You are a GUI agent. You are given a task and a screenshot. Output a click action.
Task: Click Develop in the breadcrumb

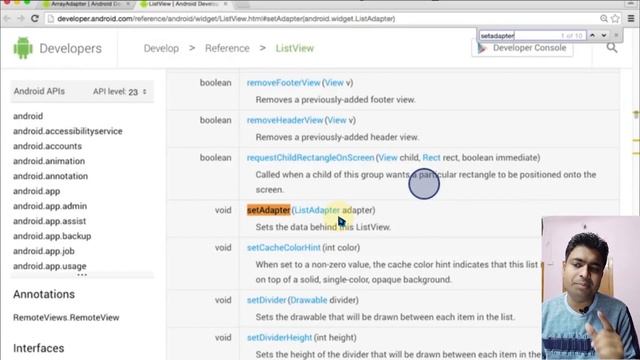point(161,48)
